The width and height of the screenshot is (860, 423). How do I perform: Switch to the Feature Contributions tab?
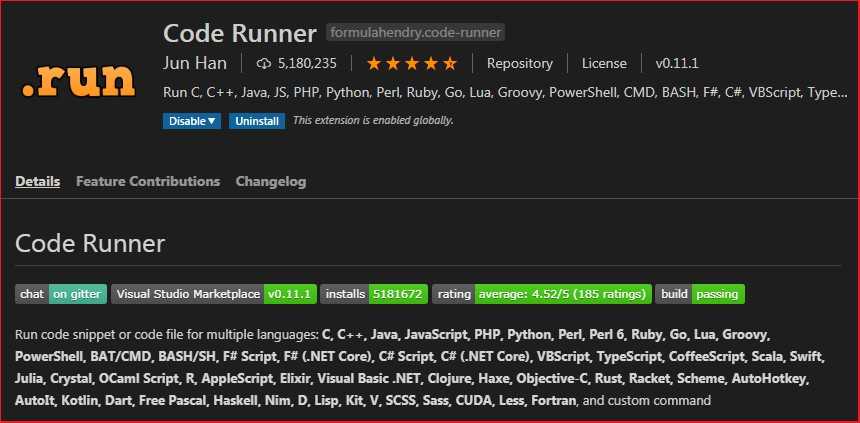click(x=148, y=181)
